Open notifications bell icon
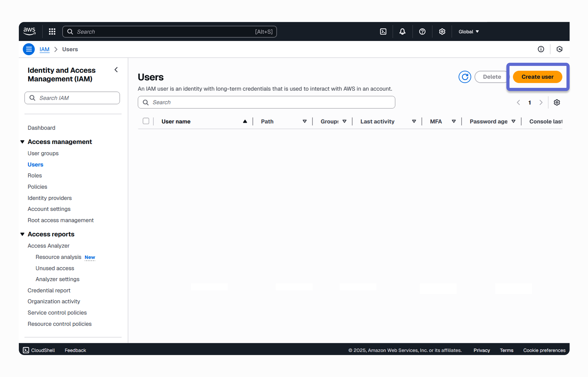The image size is (588, 377). coord(402,32)
